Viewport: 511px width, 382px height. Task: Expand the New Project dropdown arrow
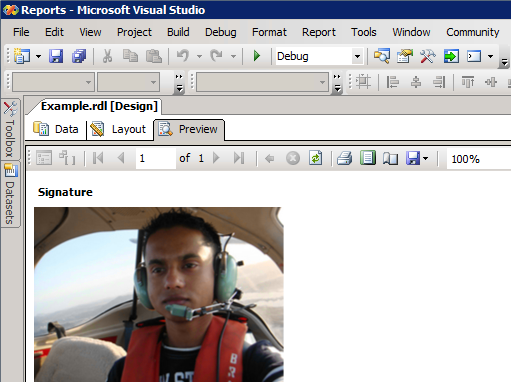(38, 56)
